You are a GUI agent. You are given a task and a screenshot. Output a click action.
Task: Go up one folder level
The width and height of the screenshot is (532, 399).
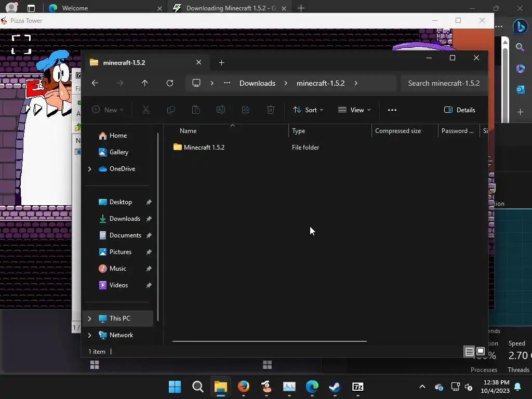click(x=144, y=83)
